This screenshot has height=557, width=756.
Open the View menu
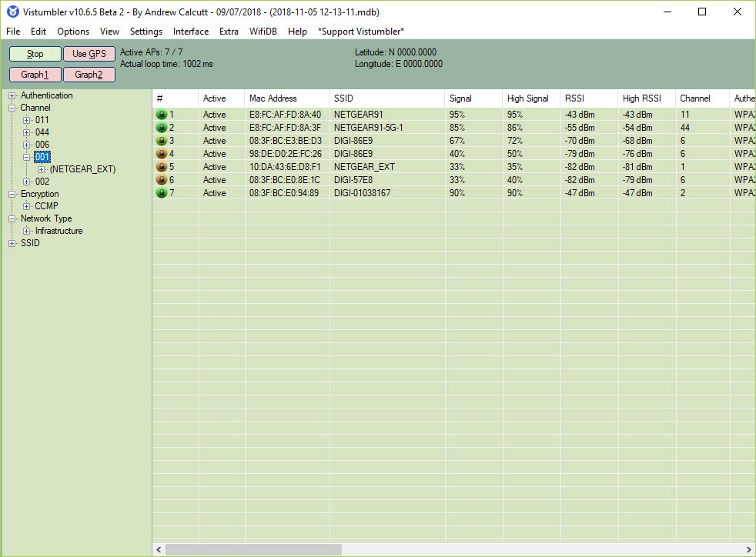[109, 32]
